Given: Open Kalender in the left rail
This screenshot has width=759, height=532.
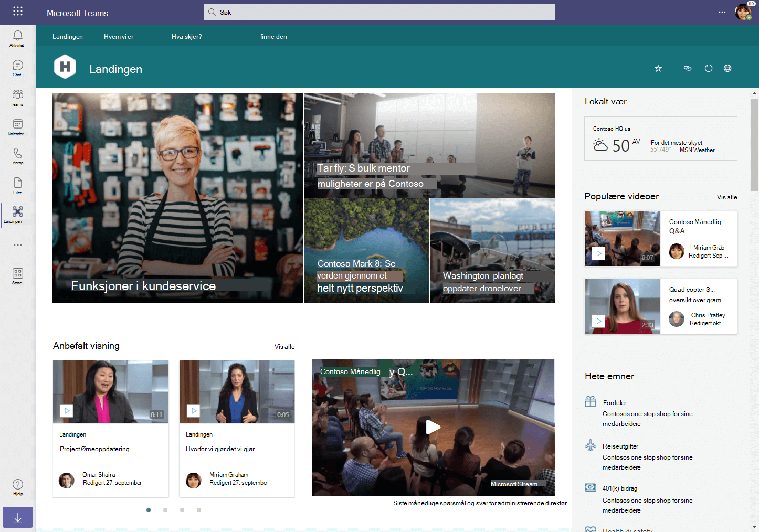Looking at the screenshot, I should pos(17,127).
